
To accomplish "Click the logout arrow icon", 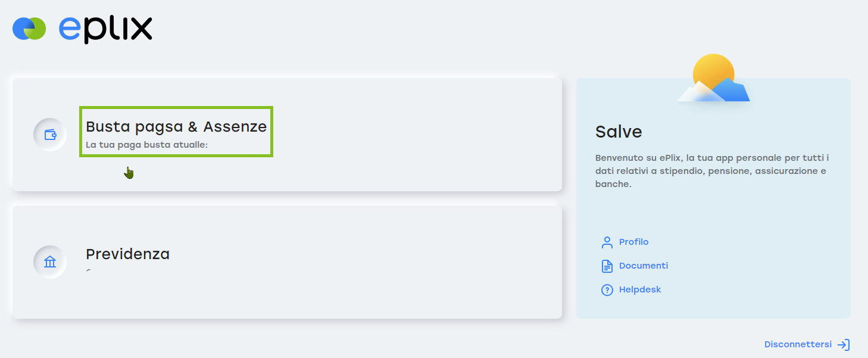I will (843, 345).
